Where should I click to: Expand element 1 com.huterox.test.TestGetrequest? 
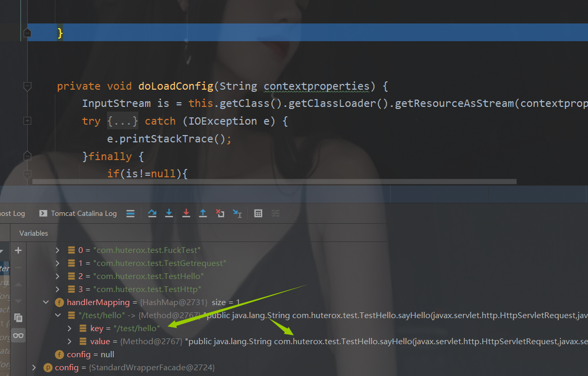(57, 263)
